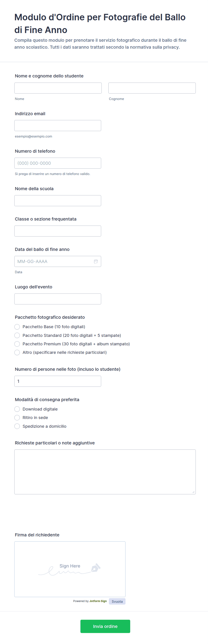Focus the Cognome surname field

click(x=152, y=88)
